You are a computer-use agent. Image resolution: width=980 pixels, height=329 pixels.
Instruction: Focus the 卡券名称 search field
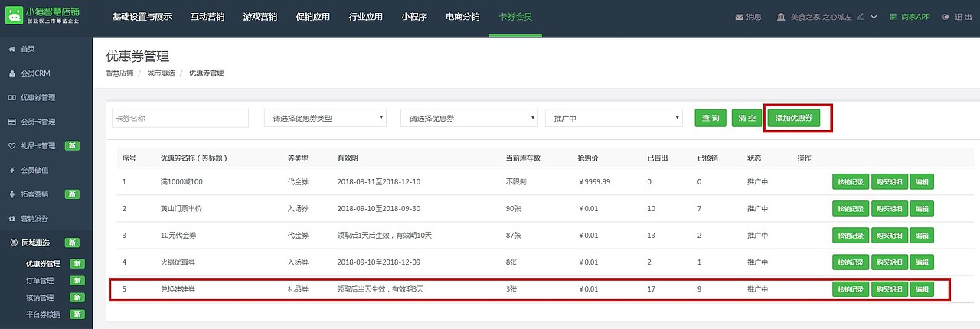point(180,119)
